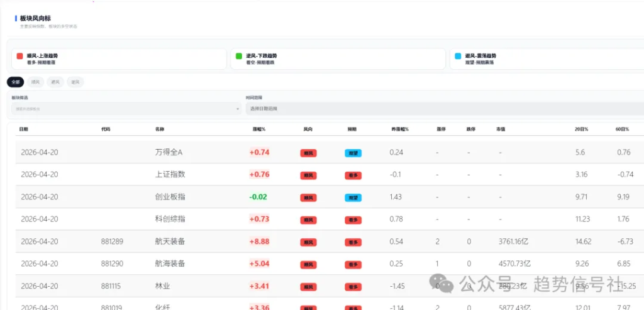The image size is (644, 310).
Task: Switch to the 逆风 filter tab
Action: (x=75, y=82)
